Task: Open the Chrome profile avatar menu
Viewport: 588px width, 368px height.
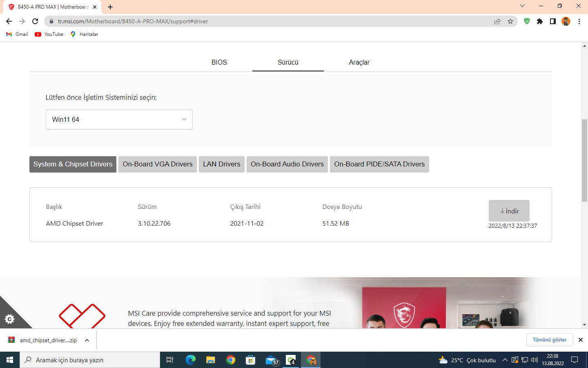Action: [x=566, y=21]
